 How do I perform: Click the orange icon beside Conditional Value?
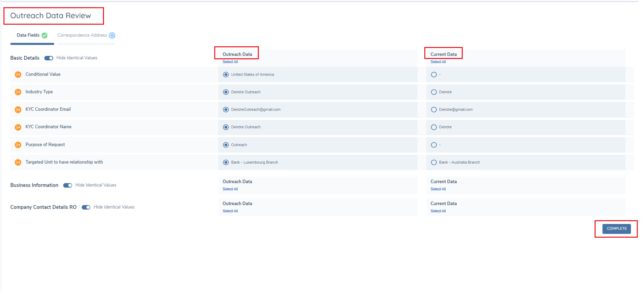18,75
